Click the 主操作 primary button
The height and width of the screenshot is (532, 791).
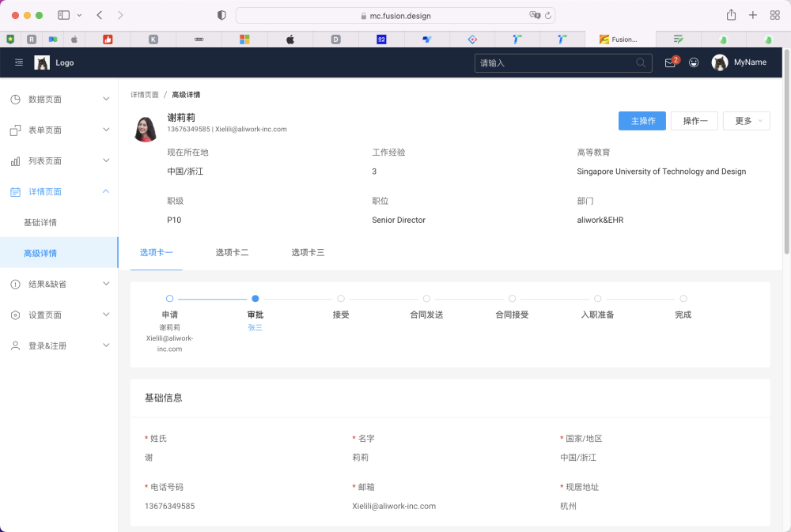point(642,121)
